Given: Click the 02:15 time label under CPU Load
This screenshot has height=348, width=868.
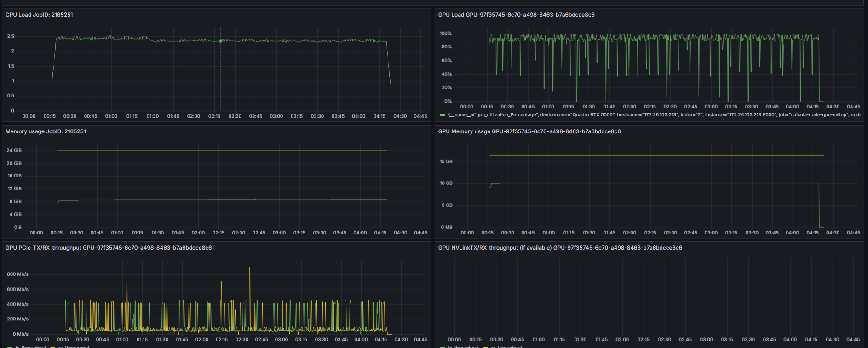Looking at the screenshot, I should tap(214, 116).
